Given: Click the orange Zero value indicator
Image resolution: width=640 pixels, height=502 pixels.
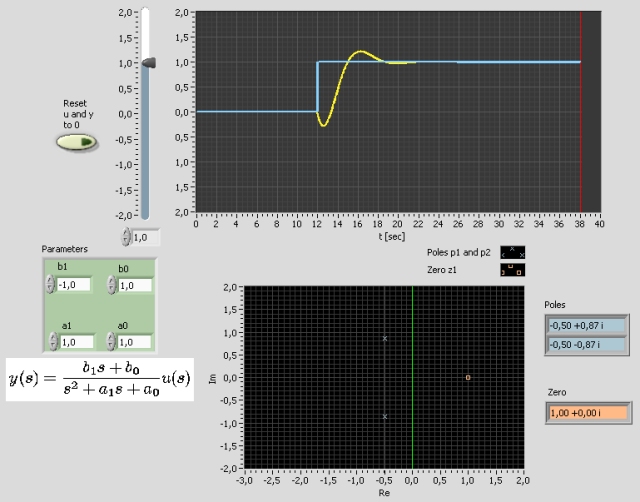Looking at the screenshot, I should point(586,411).
